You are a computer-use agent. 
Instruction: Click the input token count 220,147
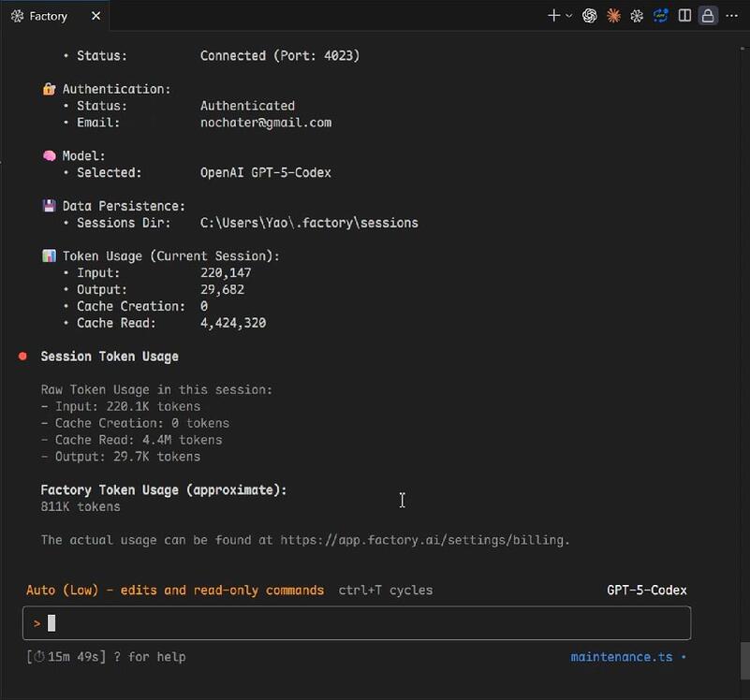[226, 273]
